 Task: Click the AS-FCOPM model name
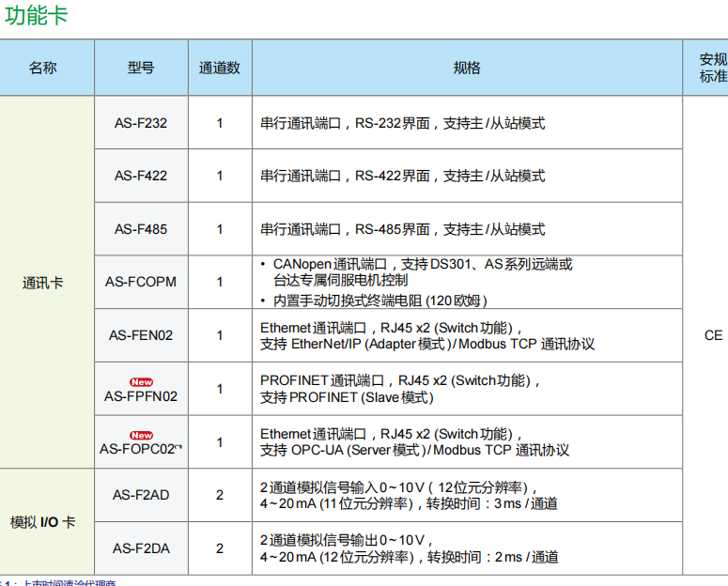(x=141, y=282)
